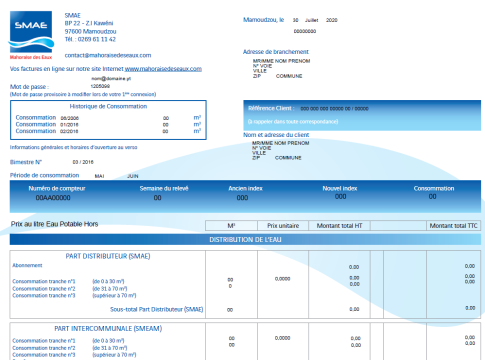Click the Prix unitaire column header
485x360 pixels.
[x=283, y=226]
